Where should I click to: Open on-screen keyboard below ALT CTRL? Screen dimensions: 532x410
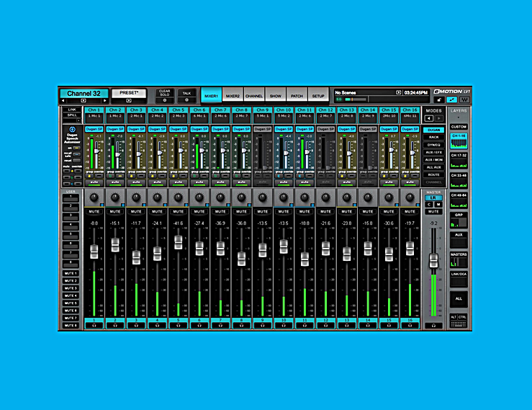tap(459, 324)
